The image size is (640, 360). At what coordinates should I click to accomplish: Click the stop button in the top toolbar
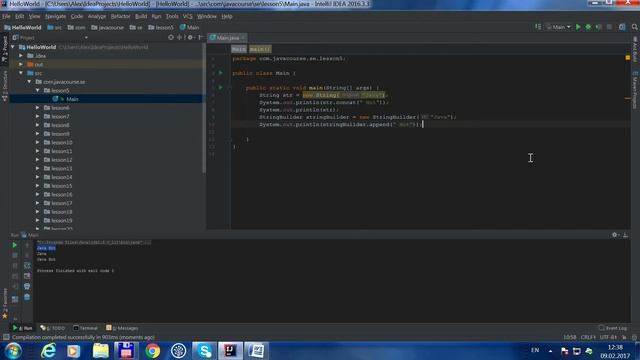tap(609, 27)
